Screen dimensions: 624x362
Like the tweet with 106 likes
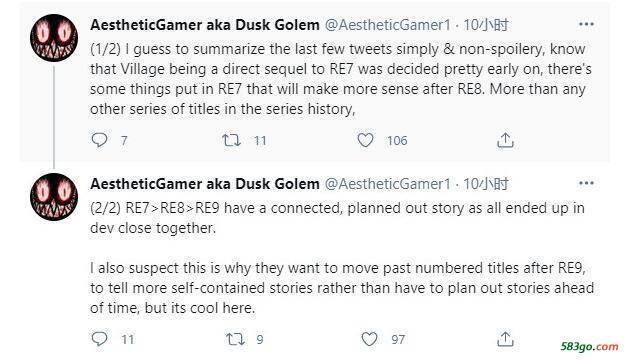365,140
